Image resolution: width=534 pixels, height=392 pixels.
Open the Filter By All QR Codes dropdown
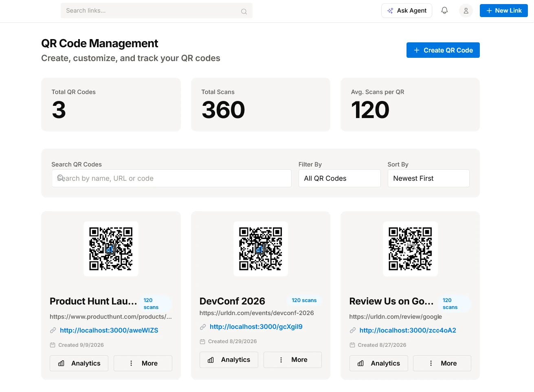click(340, 178)
